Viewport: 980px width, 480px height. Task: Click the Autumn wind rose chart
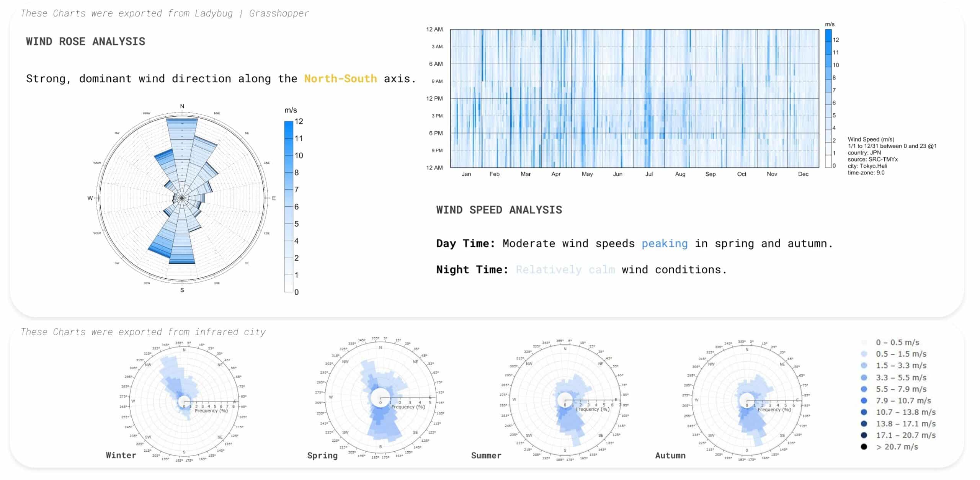pos(746,400)
